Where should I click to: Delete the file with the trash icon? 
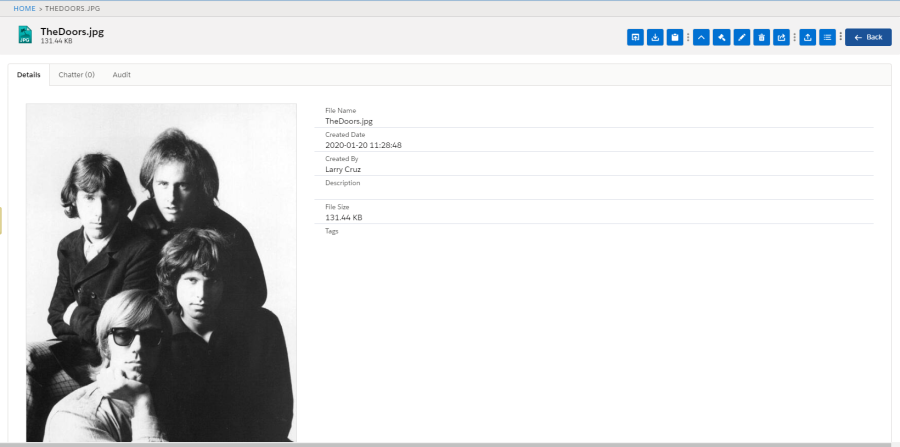[x=761, y=37]
